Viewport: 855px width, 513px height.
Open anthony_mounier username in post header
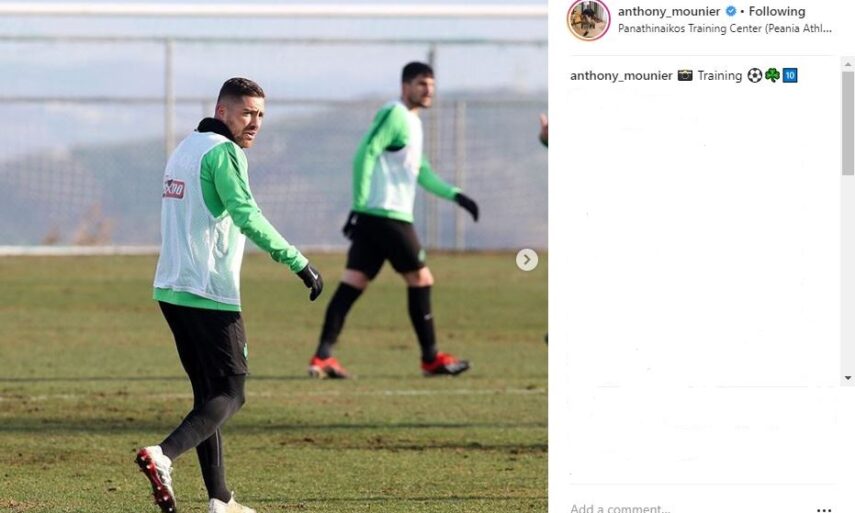(x=669, y=11)
